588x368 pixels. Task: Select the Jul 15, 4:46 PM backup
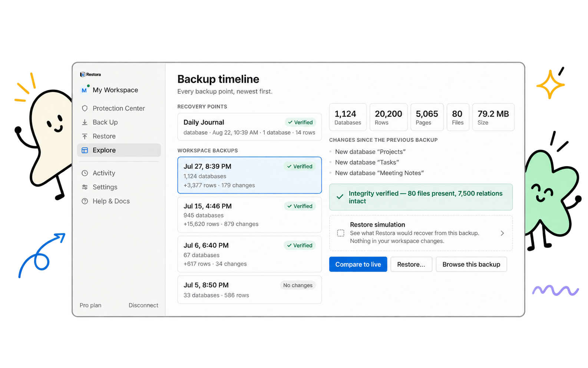250,215
